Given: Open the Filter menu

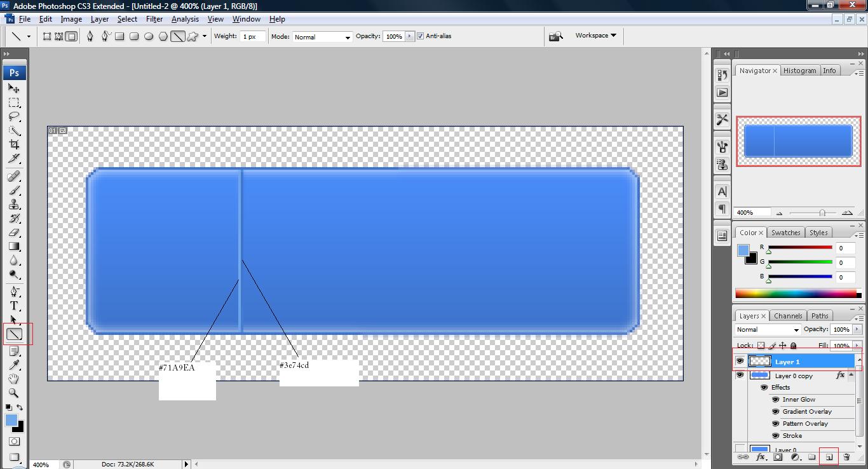Looking at the screenshot, I should pos(154,19).
